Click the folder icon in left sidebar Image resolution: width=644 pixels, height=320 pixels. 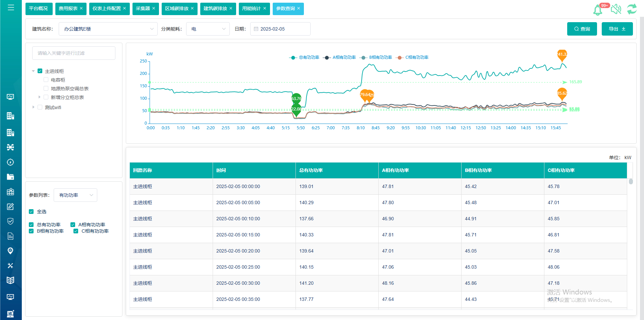click(10, 177)
